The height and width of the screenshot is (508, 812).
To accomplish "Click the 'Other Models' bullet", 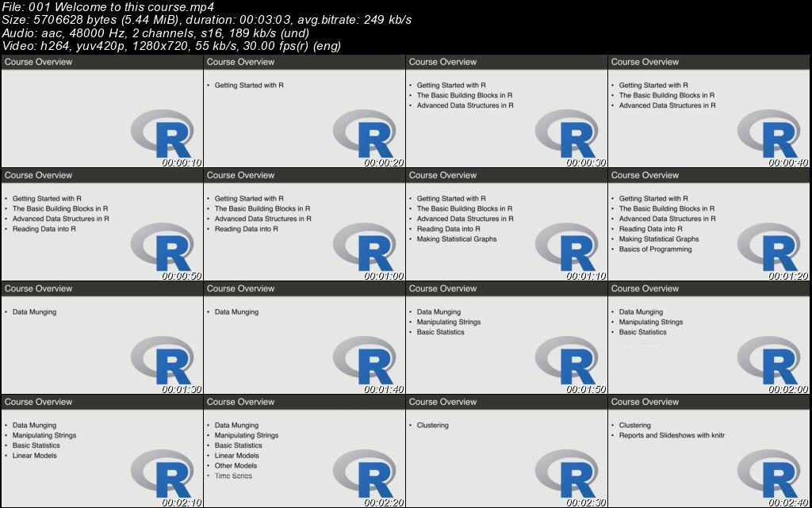I will [236, 465].
